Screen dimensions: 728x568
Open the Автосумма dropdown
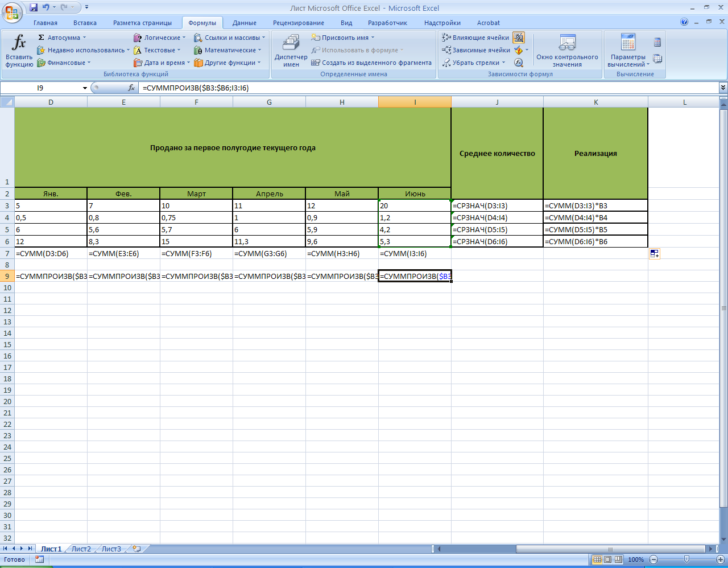[61, 38]
